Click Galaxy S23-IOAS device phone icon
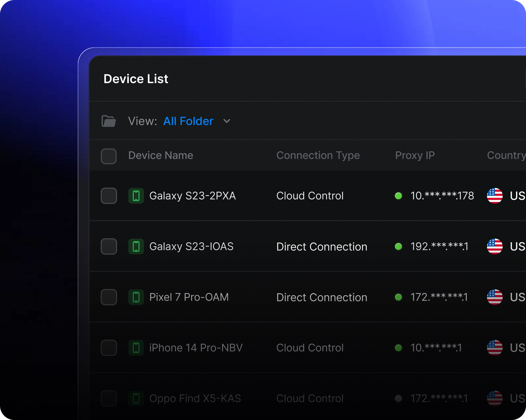 (x=136, y=246)
